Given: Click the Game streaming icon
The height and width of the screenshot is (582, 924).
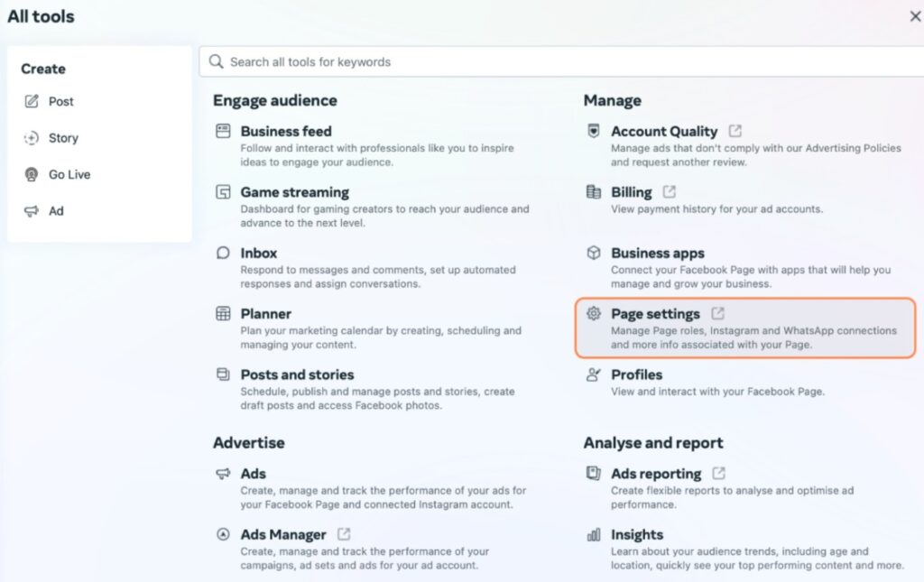Looking at the screenshot, I should [223, 192].
